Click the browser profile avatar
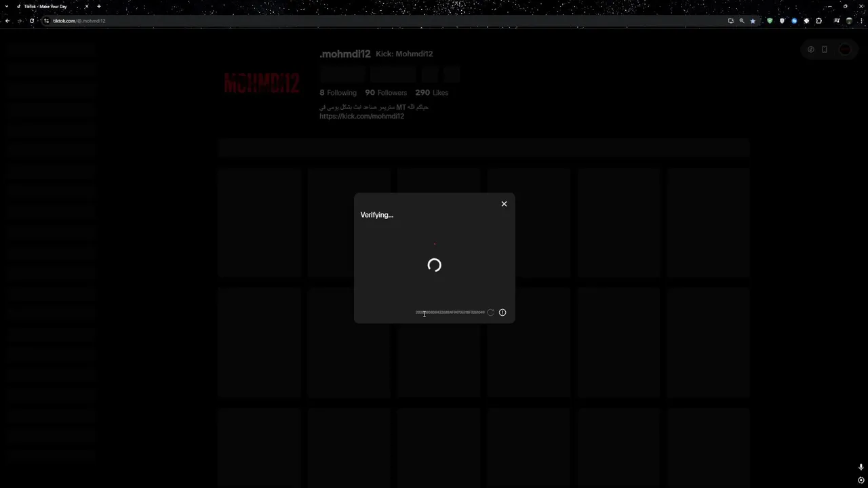Viewport: 868px width, 488px height. 849,21
